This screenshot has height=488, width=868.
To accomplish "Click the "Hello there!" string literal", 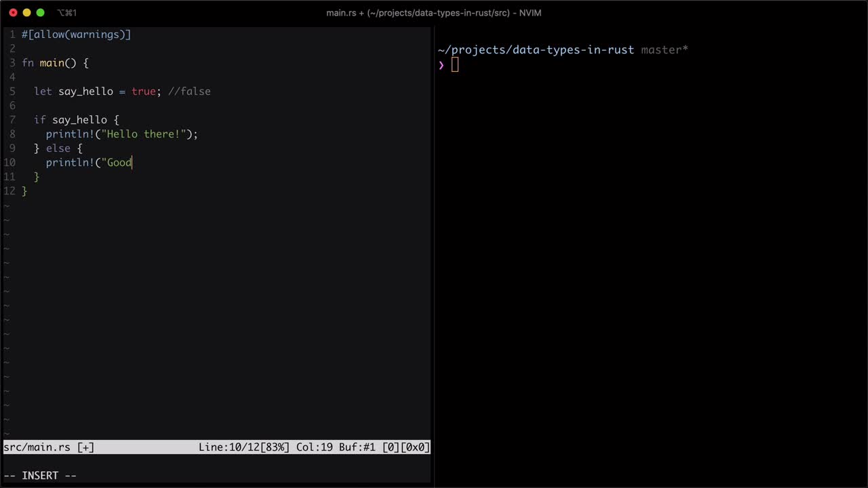I will pyautogui.click(x=143, y=134).
